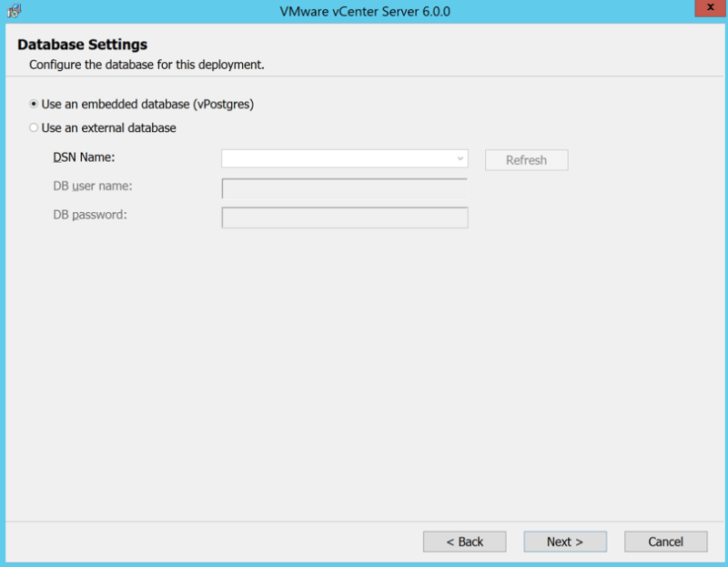Screen dimensions: 728x567
Task: Select the external database radio button
Action: pyautogui.click(x=34, y=128)
